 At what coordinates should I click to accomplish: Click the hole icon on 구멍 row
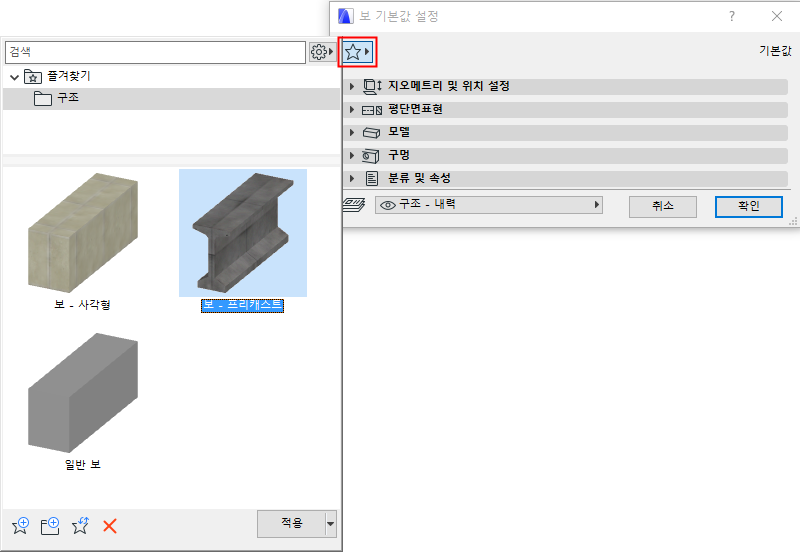click(x=371, y=156)
